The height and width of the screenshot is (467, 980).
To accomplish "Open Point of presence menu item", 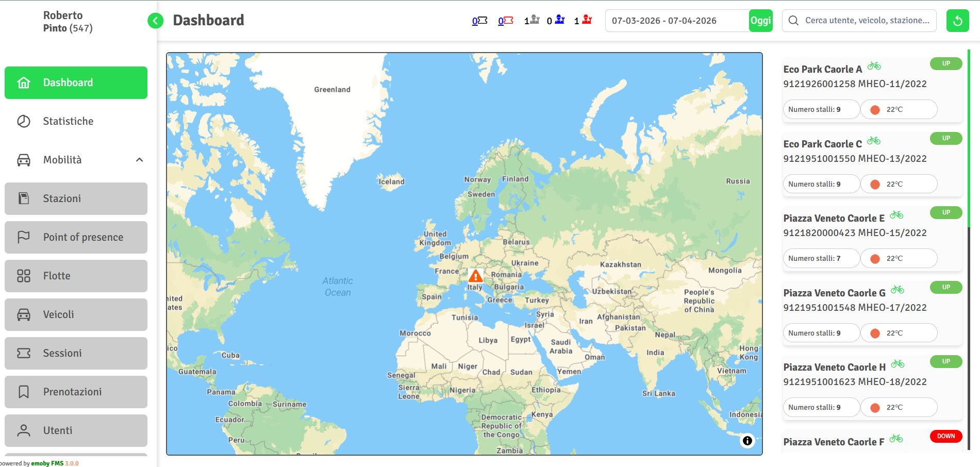I will pos(76,237).
